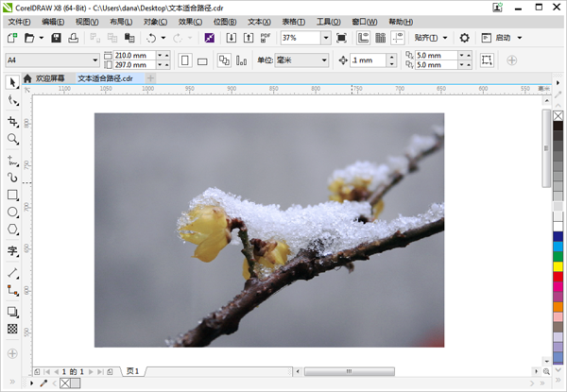Expand the A4 page size dropdown
567x392 pixels.
point(95,60)
